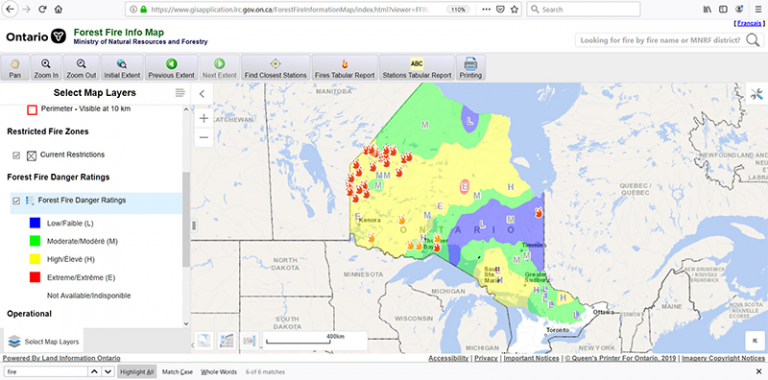Open the Fires Tabular Report
768x380 pixels.
(345, 68)
